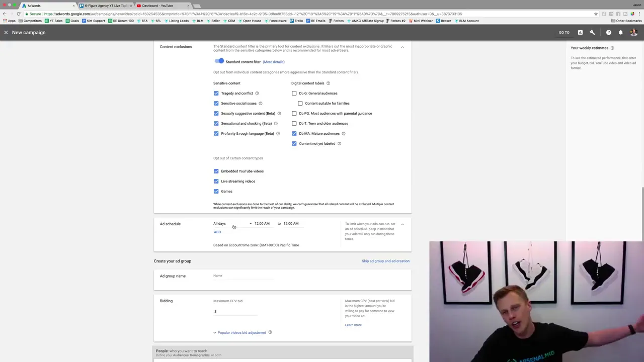The image size is (644, 362).
Task: Switch to the 6-Figure Agency browser tab
Action: pos(105,6)
